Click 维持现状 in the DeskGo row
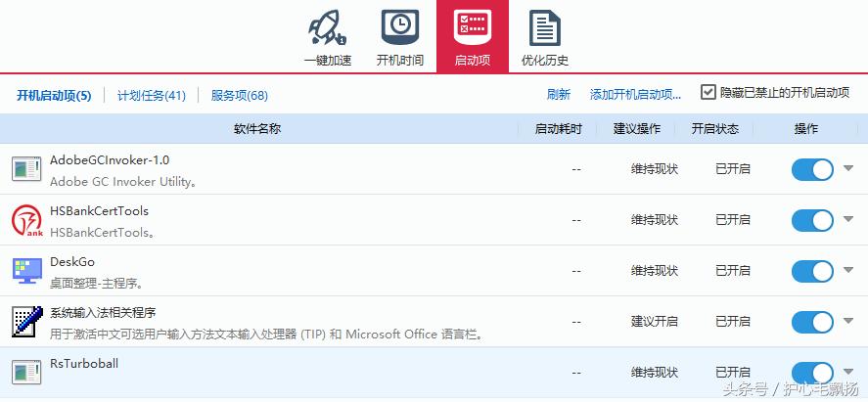868x402 pixels. (655, 270)
